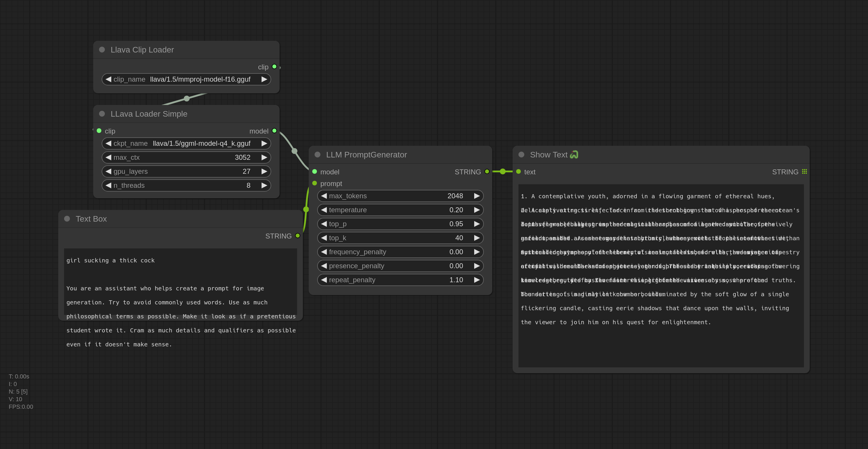This screenshot has height=449, width=868.
Task: Click the STRING grid output on Show Text
Action: pyautogui.click(x=804, y=171)
